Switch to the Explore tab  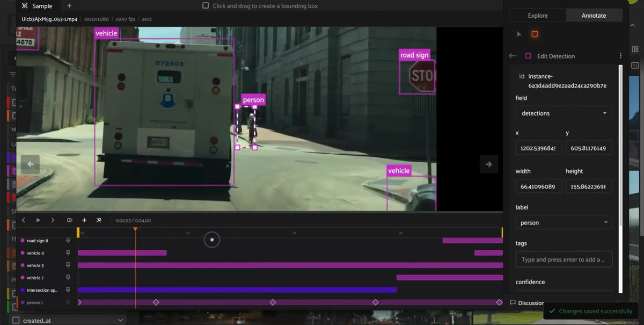click(538, 16)
